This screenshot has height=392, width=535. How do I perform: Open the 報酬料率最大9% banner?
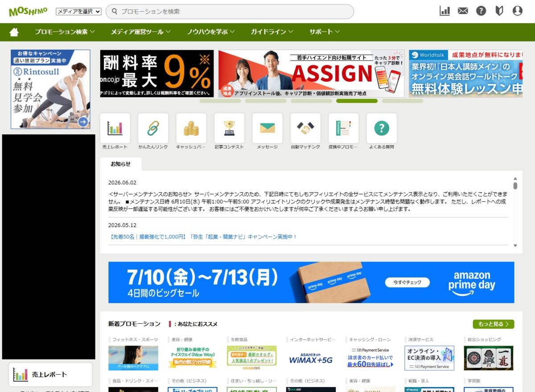157,73
